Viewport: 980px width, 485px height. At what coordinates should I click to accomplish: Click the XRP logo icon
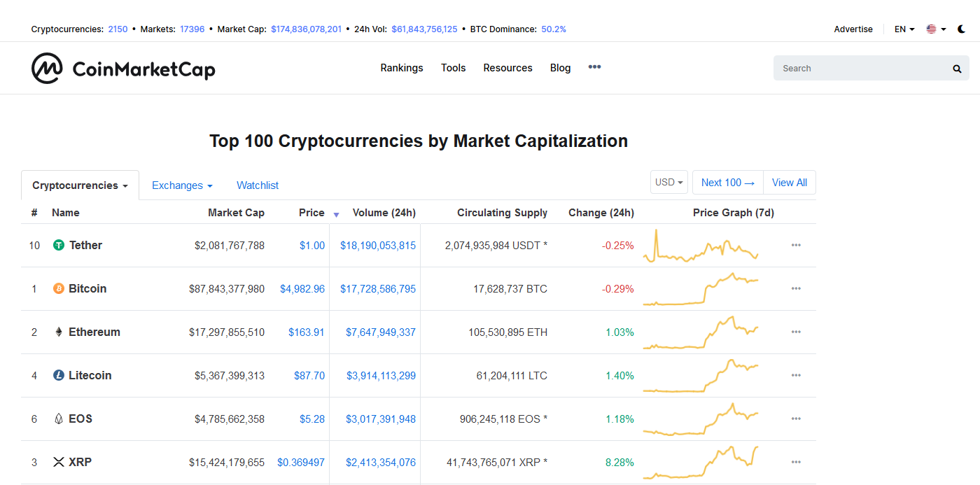[x=59, y=462]
